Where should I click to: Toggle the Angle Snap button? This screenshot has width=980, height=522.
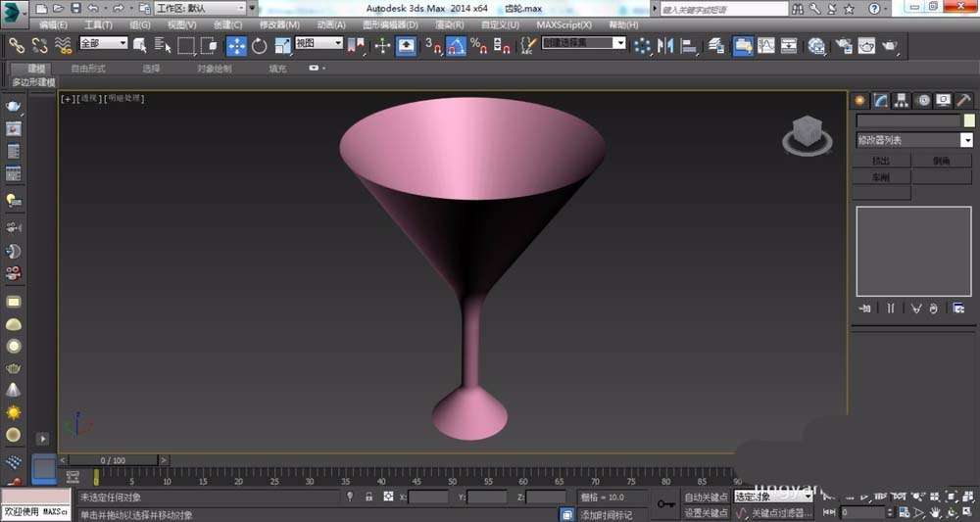click(456, 45)
